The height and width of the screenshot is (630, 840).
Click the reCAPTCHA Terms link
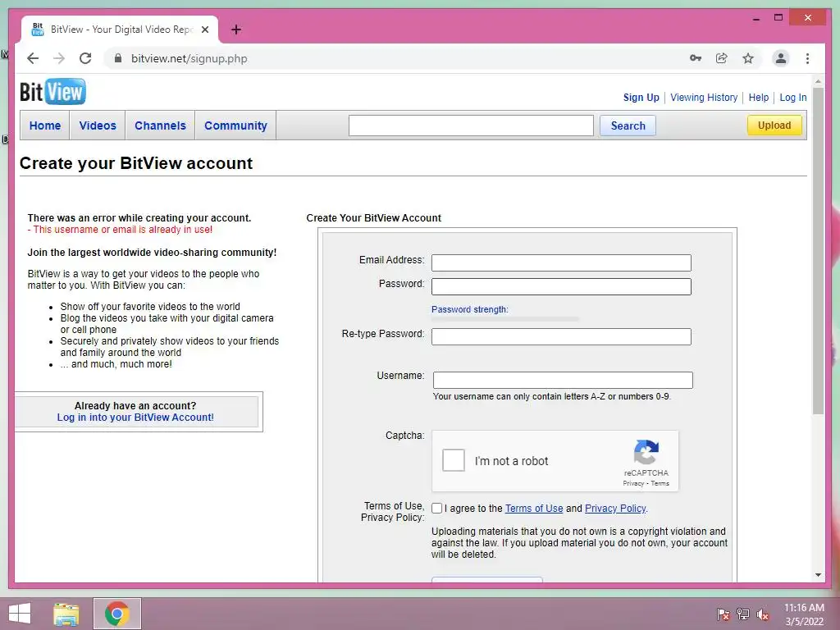click(x=660, y=483)
